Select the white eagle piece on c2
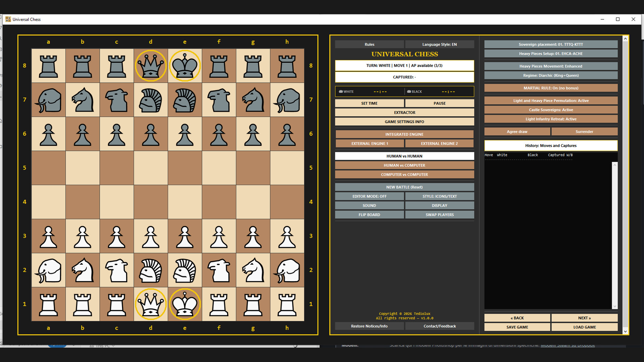This screenshot has height=362, width=644. click(117, 270)
